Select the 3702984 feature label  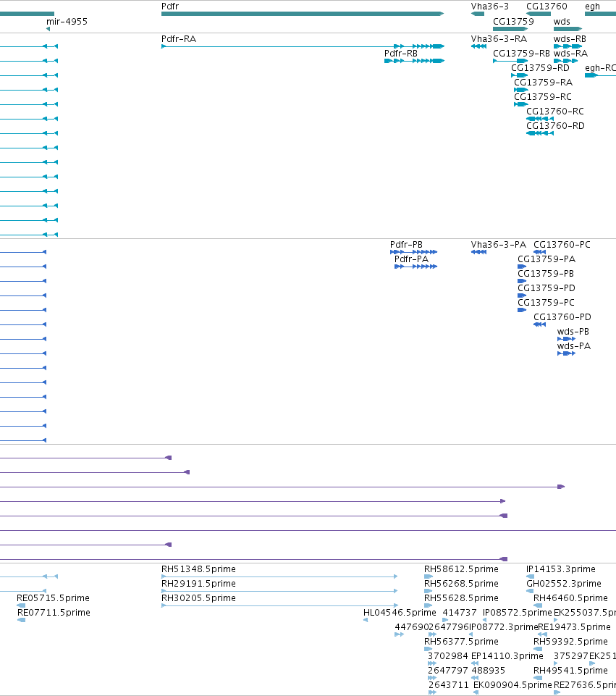tap(447, 656)
